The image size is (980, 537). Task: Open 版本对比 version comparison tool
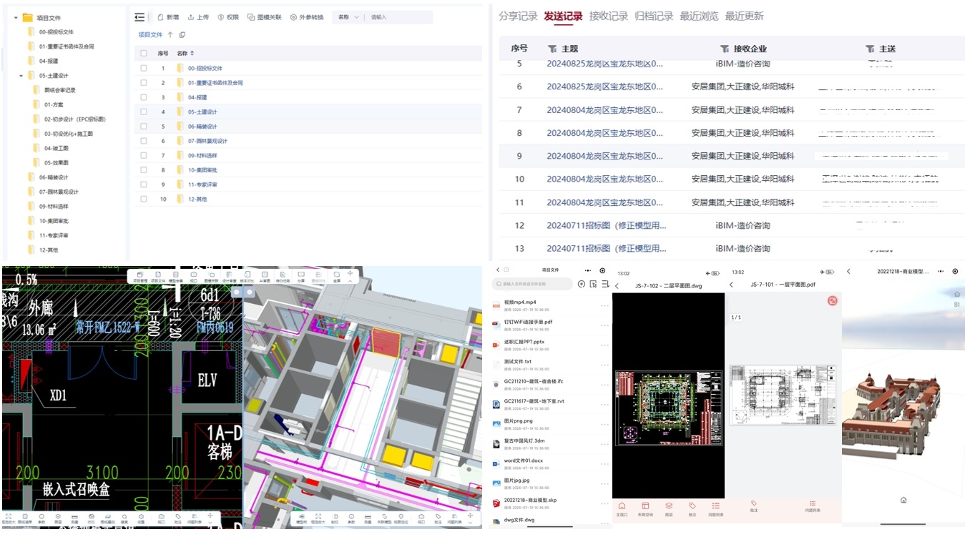(247, 275)
